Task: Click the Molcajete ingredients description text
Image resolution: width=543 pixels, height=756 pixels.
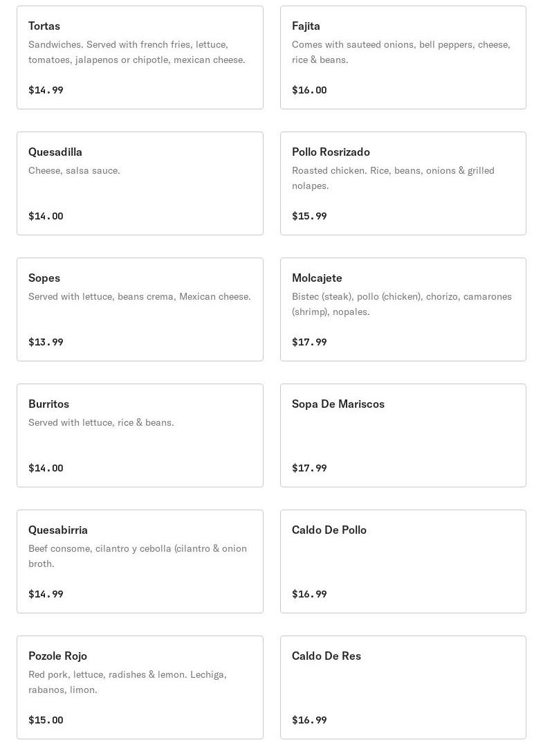Action: [x=401, y=304]
